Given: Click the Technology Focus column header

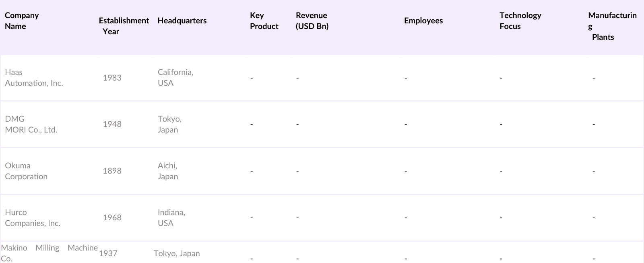Looking at the screenshot, I should coord(520,21).
